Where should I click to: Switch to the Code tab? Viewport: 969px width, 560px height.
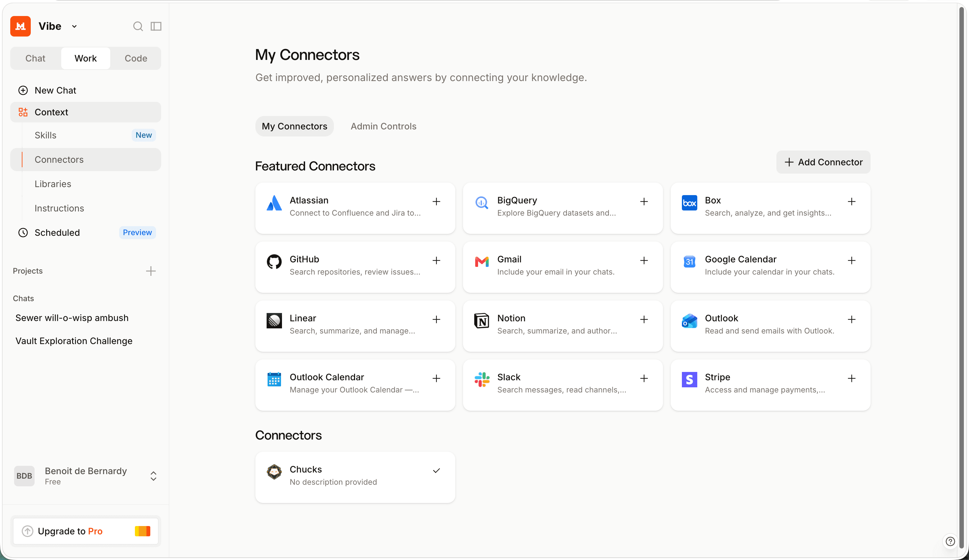coord(136,58)
